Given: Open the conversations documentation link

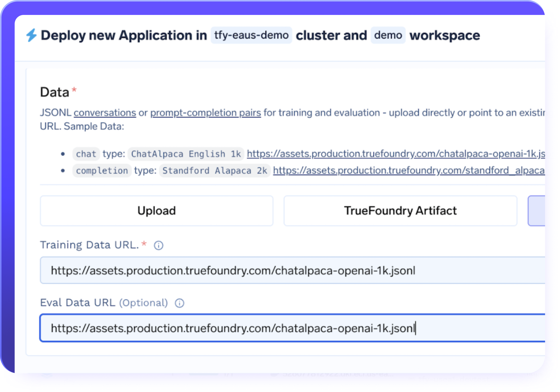Looking at the screenshot, I should pos(105,112).
